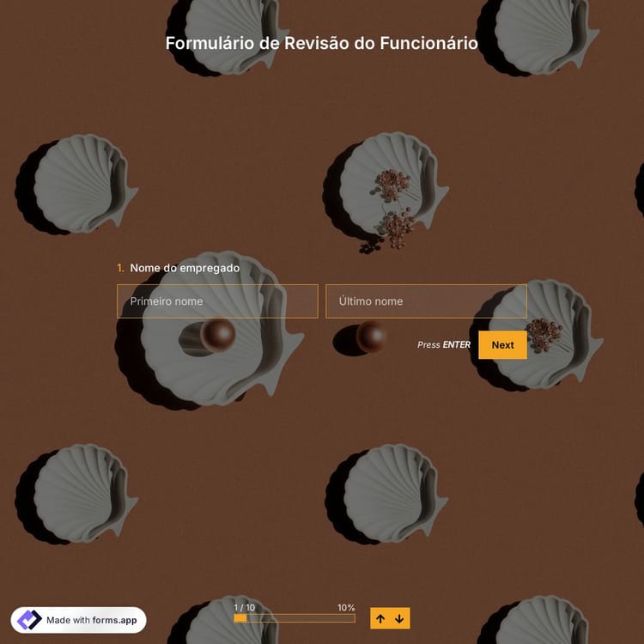Screen dimensions: 644x644
Task: Focus the Primeiro nome input field
Action: (x=217, y=301)
